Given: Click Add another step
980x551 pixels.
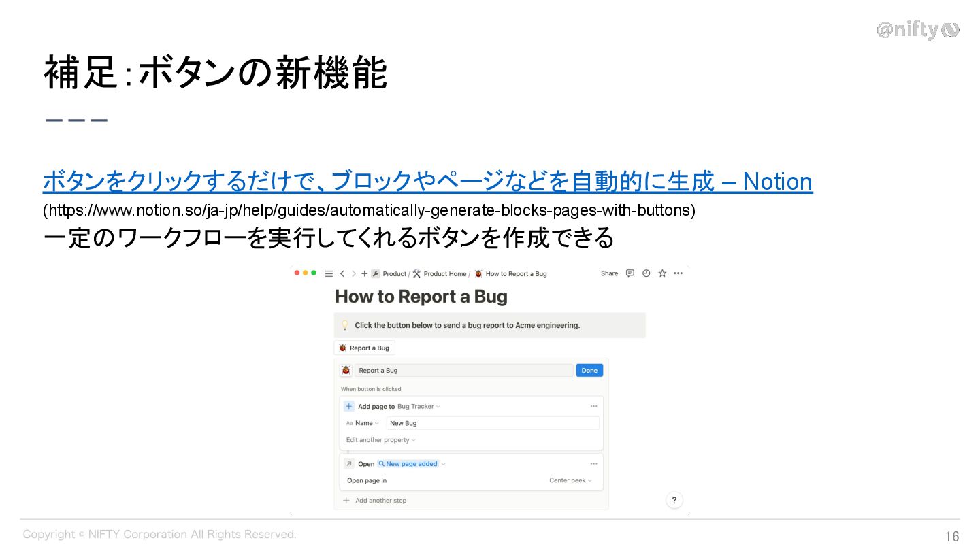Looking at the screenshot, I should coord(374,500).
